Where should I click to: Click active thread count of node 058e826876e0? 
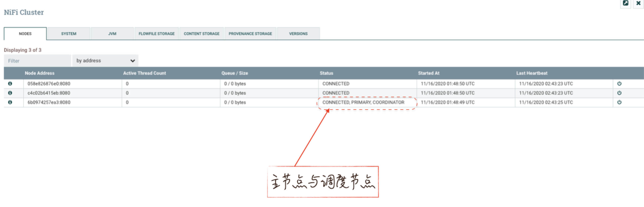(127, 84)
